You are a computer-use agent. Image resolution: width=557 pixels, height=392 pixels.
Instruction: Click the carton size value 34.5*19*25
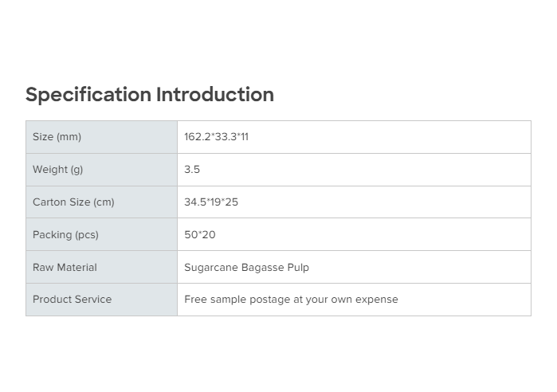[x=211, y=202]
